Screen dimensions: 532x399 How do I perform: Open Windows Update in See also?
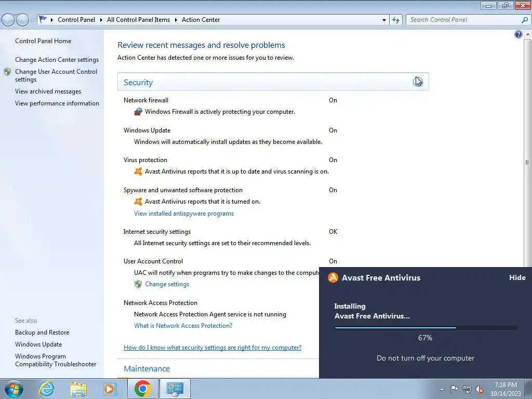38,344
